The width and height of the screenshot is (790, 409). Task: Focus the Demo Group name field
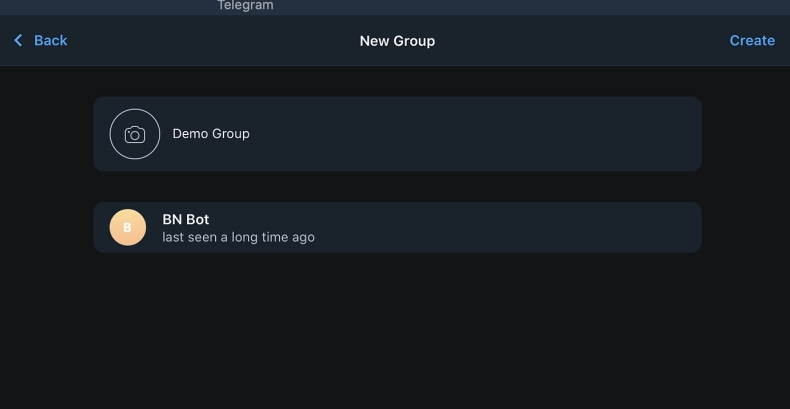click(x=211, y=134)
